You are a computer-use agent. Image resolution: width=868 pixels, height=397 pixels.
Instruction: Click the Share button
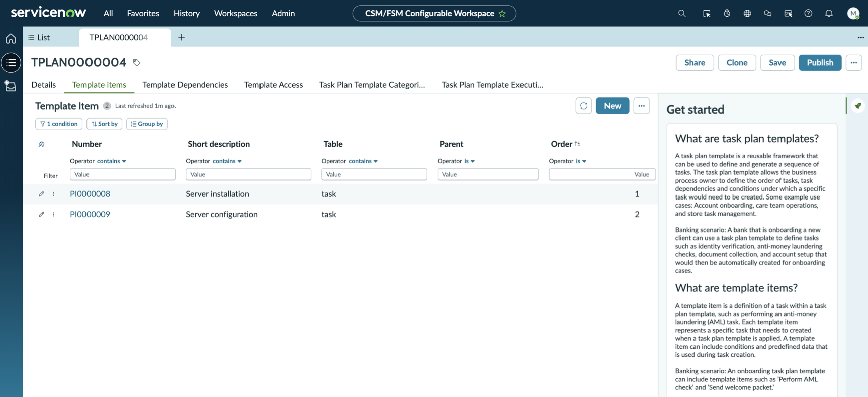[x=695, y=63]
